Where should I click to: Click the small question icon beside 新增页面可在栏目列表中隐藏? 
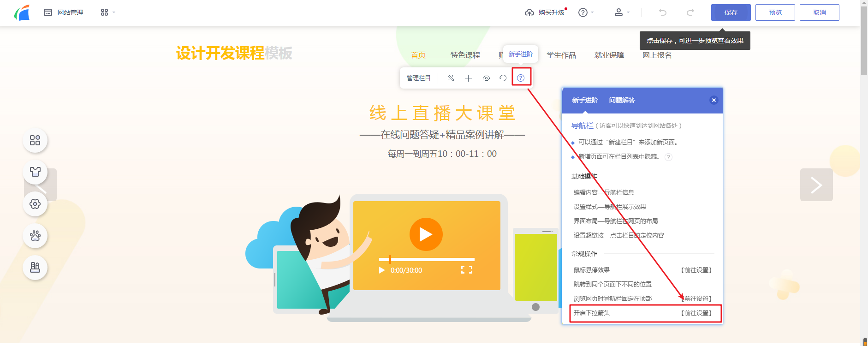tap(668, 157)
